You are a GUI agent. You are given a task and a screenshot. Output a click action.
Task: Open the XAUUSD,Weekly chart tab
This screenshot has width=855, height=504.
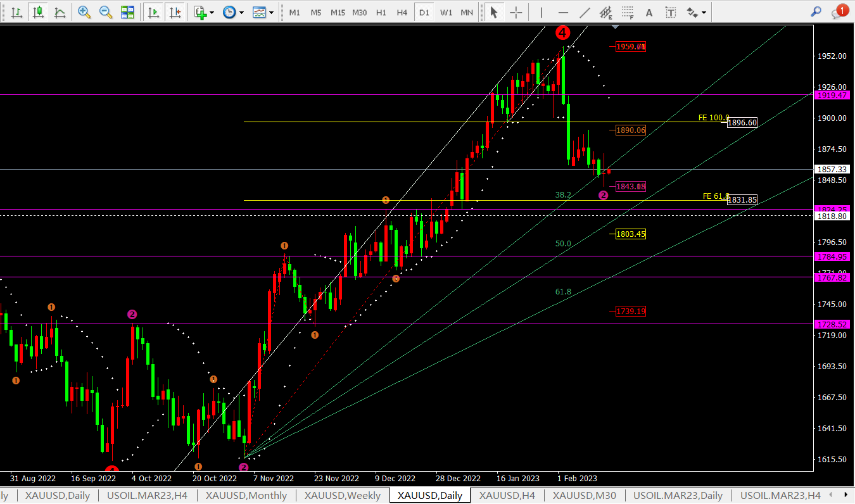pyautogui.click(x=343, y=495)
